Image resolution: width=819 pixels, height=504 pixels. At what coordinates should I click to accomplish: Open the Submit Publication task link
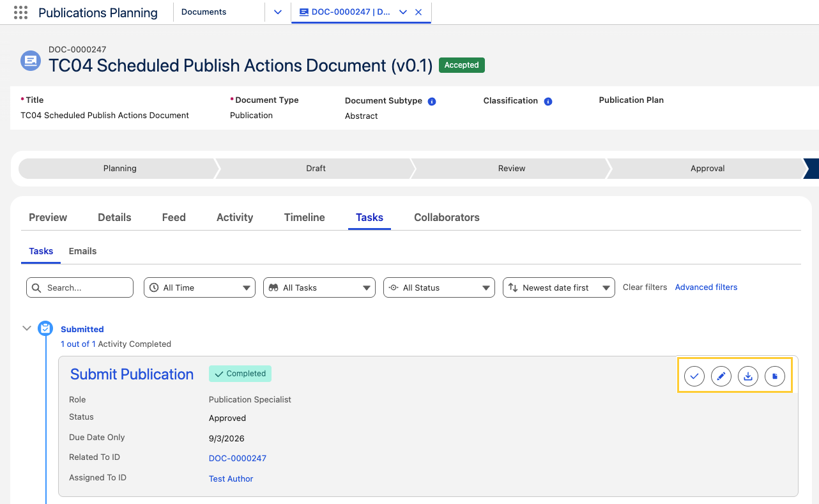(132, 374)
